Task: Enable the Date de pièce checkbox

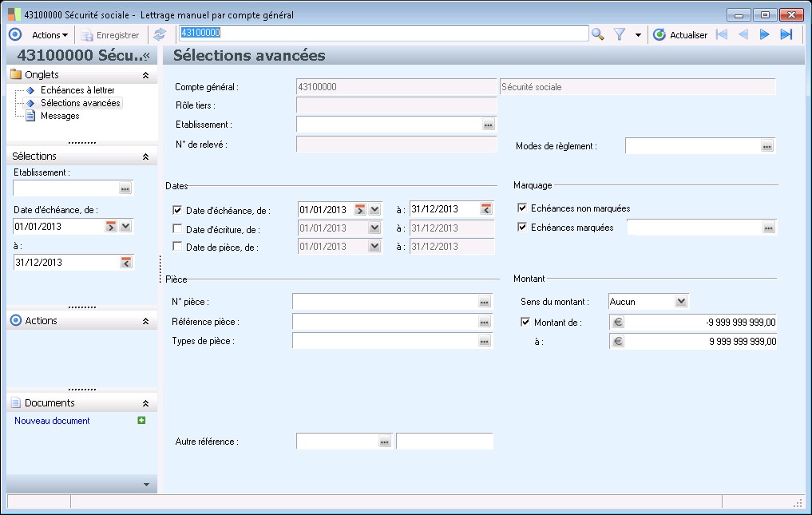Action: coord(177,247)
